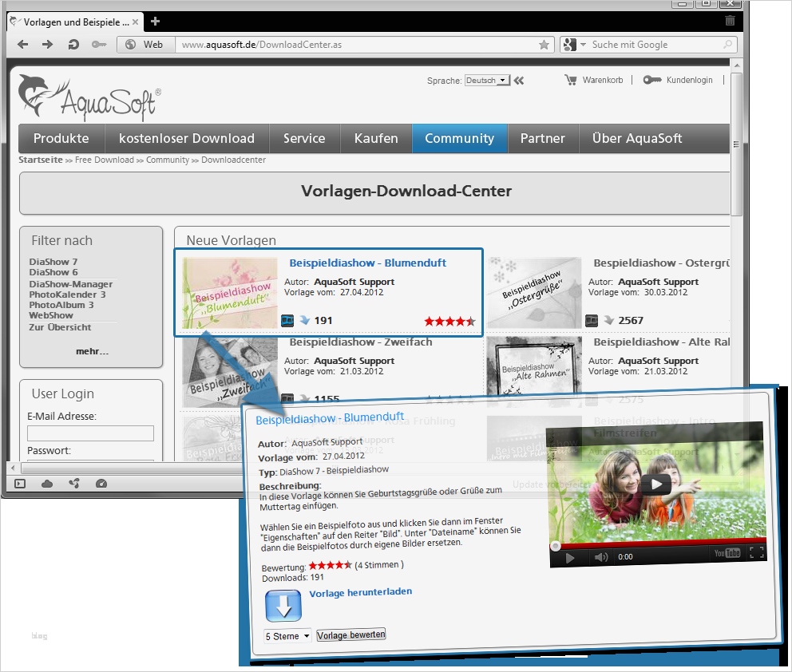
Task: Click the Blumenduft star rating
Action: (x=449, y=321)
